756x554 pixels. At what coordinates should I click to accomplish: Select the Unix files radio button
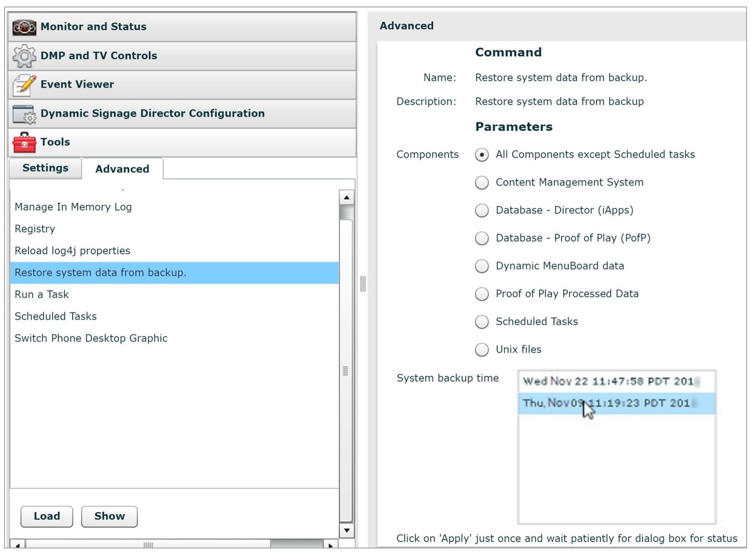[481, 350]
